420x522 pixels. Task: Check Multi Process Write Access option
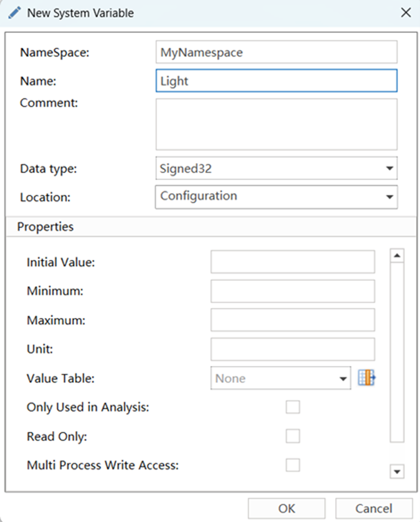point(293,465)
